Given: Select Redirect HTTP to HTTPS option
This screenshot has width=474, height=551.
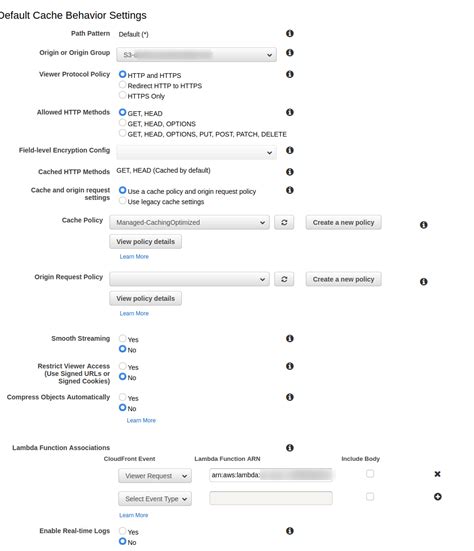Looking at the screenshot, I should [x=122, y=85].
